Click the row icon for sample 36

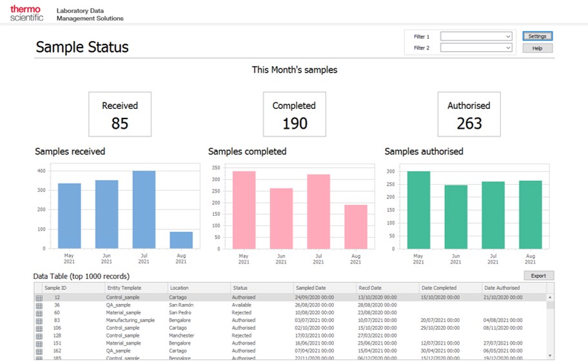(x=39, y=305)
